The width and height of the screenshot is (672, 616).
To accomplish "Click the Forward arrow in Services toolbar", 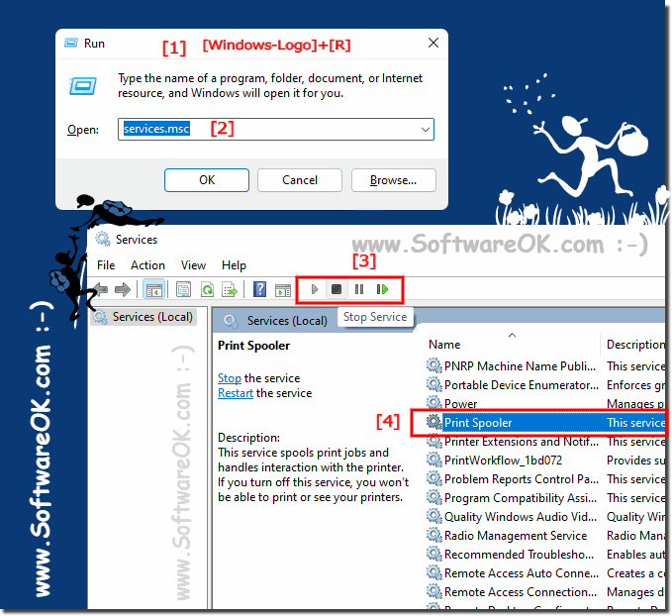I will pos(123,289).
